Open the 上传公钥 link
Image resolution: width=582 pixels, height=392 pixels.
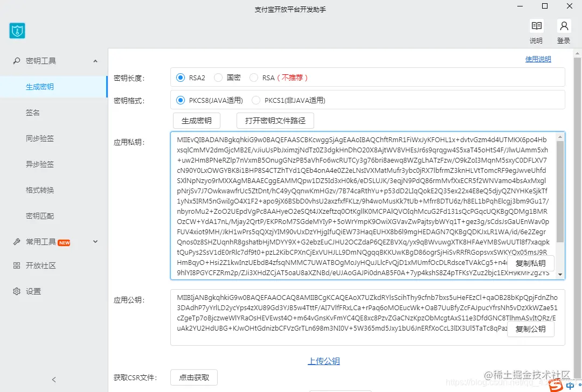(x=324, y=361)
